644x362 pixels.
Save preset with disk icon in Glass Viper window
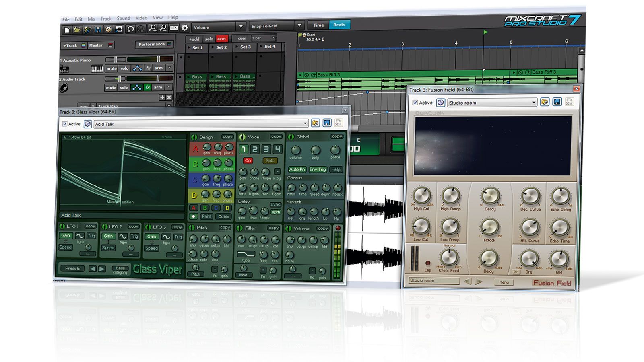click(327, 123)
